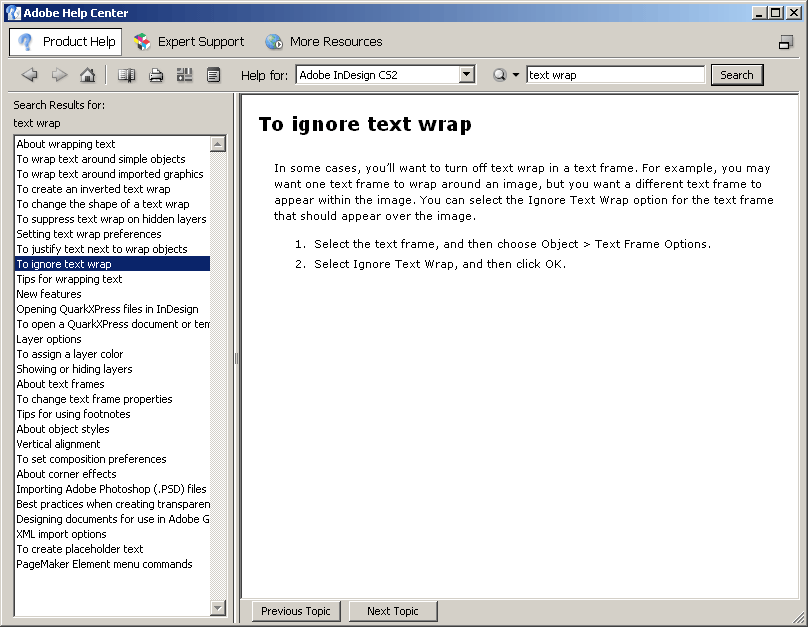Click the grid-style toolbar icon after the printer
This screenshot has width=808, height=627.
pos(184,75)
